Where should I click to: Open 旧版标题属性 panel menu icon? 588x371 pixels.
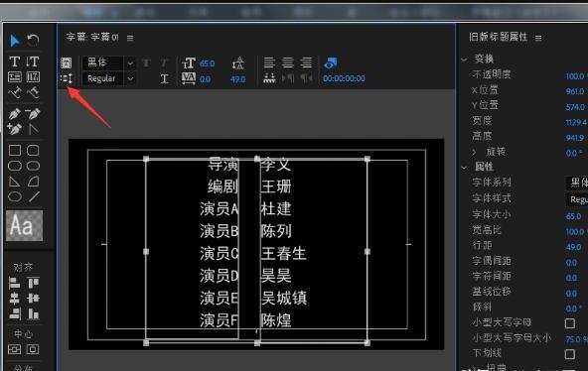(538, 38)
